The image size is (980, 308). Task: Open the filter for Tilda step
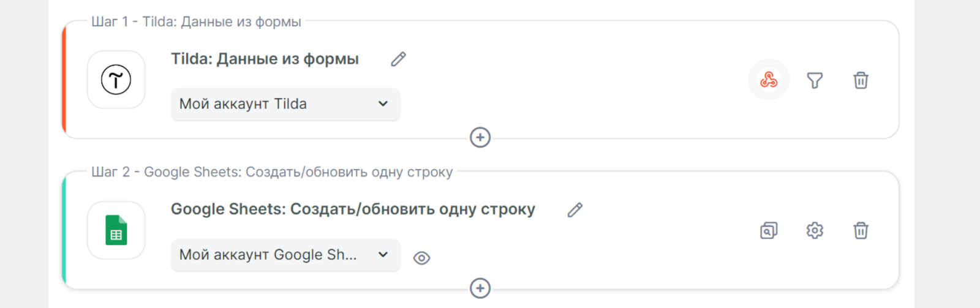click(815, 80)
